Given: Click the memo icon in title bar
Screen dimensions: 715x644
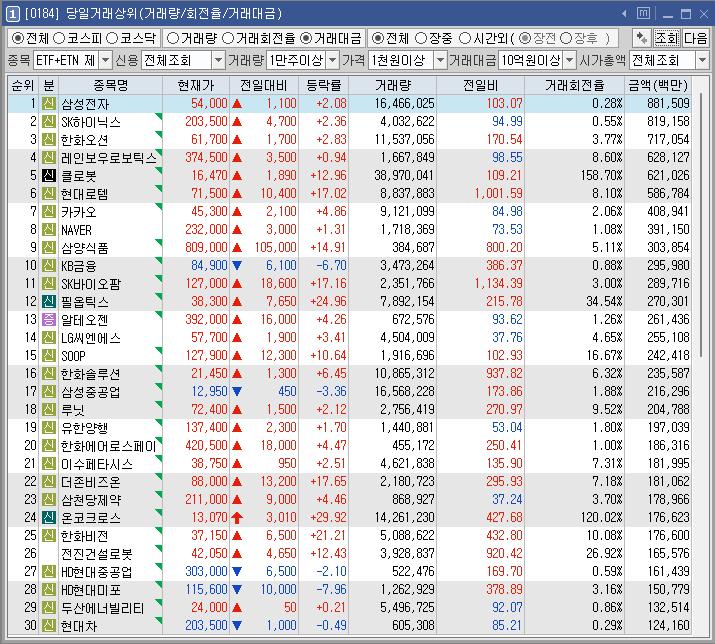Looking at the screenshot, I should point(643,14).
